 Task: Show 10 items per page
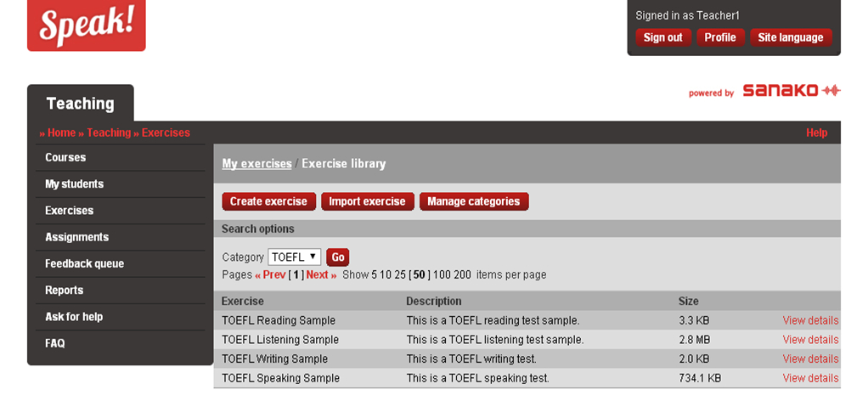tap(386, 275)
